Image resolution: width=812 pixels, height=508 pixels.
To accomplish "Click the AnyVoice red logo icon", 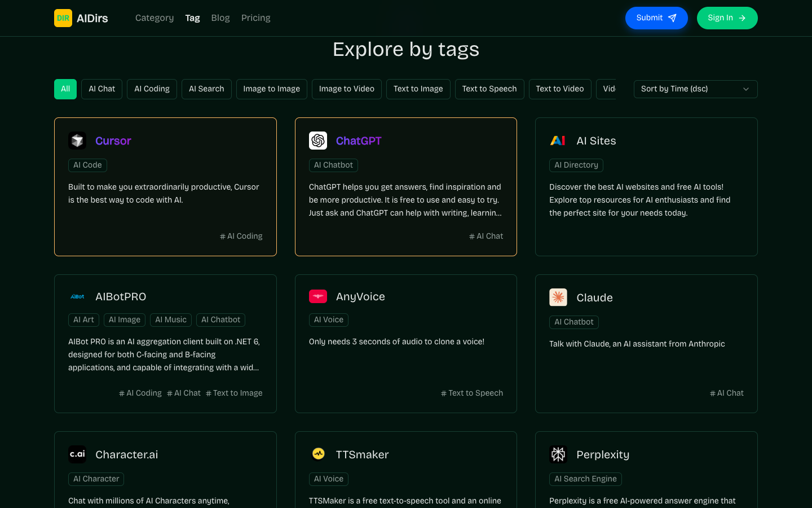I will [318, 296].
